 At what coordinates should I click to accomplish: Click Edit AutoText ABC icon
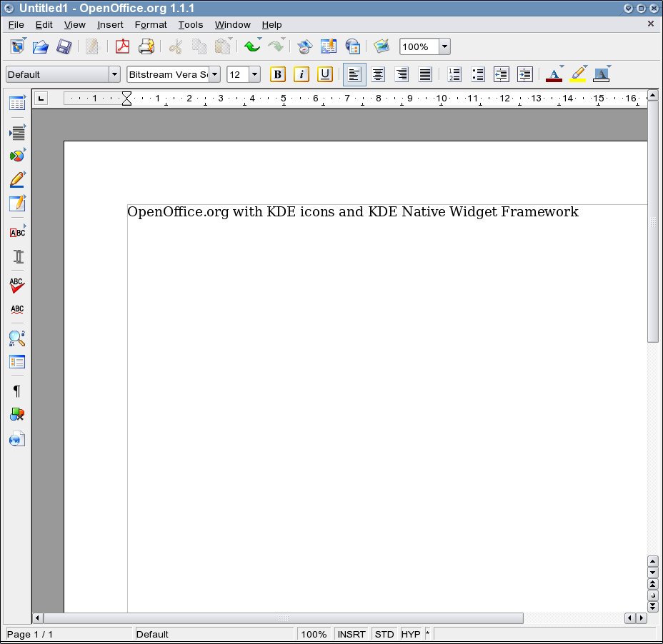point(17,233)
